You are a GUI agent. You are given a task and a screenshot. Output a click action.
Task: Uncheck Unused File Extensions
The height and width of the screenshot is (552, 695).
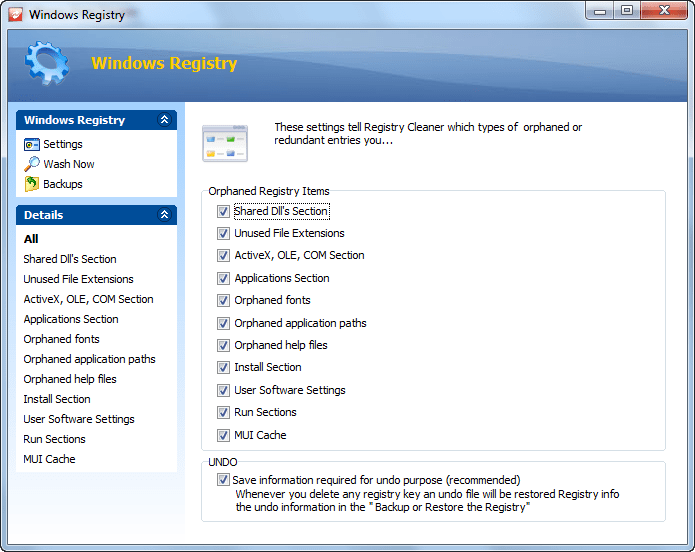[x=223, y=233]
